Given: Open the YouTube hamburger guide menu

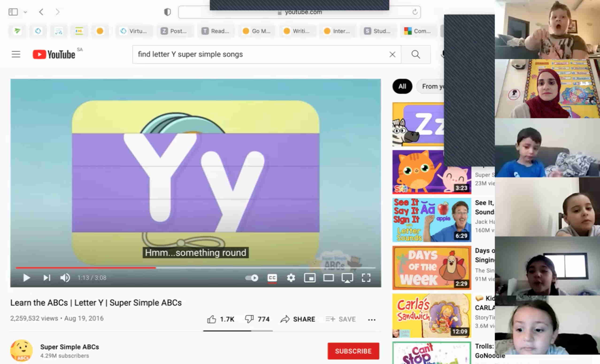Looking at the screenshot, I should pyautogui.click(x=16, y=54).
